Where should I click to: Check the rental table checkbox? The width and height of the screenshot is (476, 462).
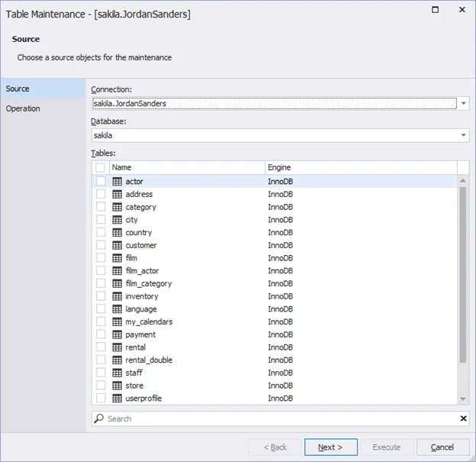point(101,347)
